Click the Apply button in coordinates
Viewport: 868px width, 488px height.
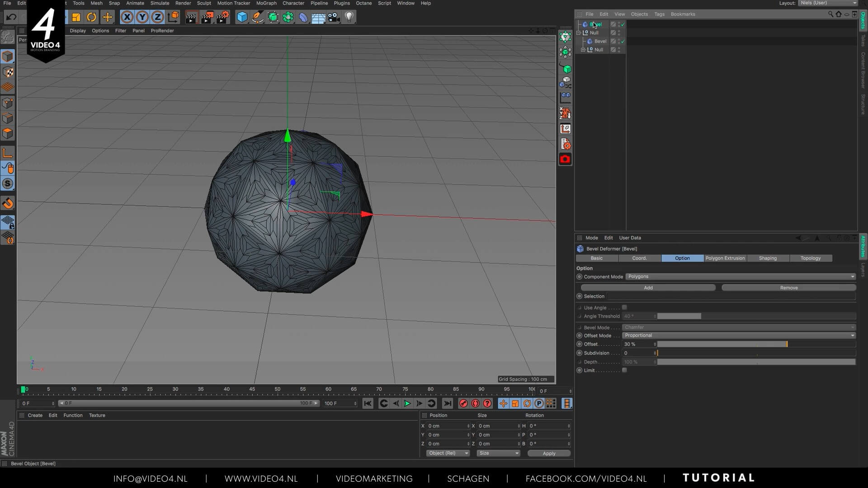[549, 453]
